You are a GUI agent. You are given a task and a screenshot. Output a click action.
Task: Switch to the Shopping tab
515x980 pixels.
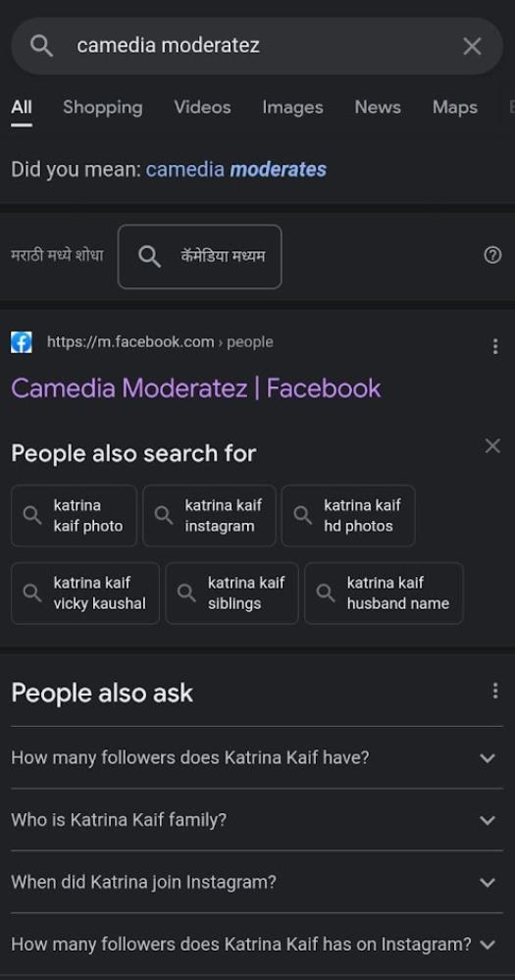[x=102, y=108]
